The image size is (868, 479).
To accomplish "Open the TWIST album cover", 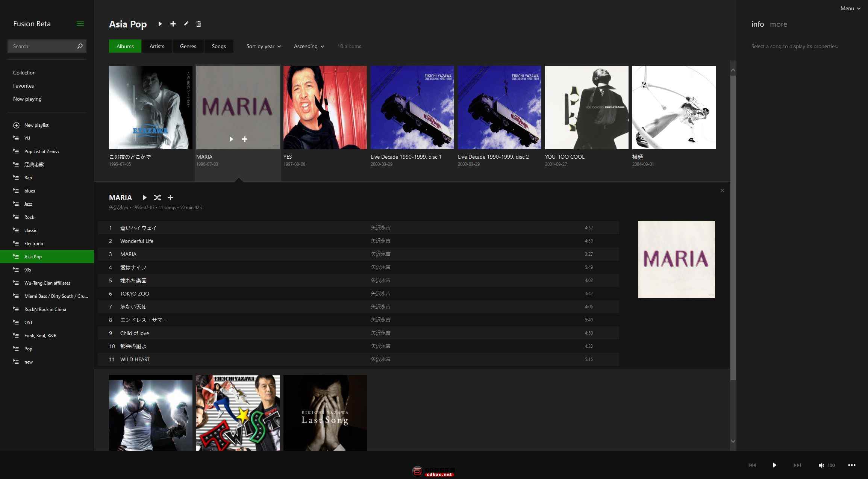I will [238, 413].
